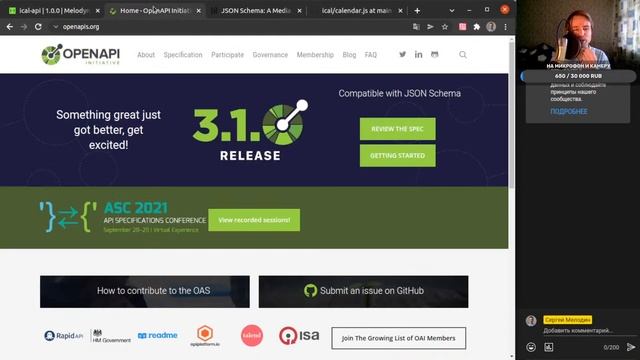Open Submit an issue on GitHub
This screenshot has width=640, height=360.
(363, 291)
